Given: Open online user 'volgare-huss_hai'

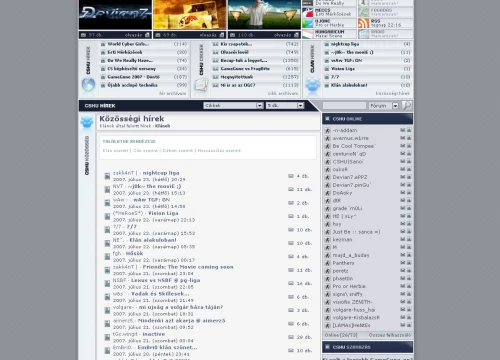Looking at the screenshot, I should click(x=354, y=310).
